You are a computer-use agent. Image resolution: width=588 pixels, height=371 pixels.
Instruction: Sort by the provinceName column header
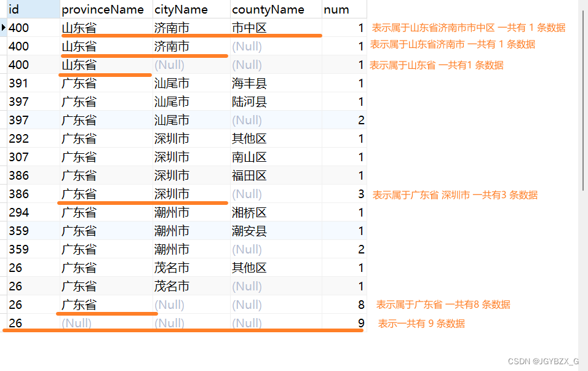click(x=106, y=9)
